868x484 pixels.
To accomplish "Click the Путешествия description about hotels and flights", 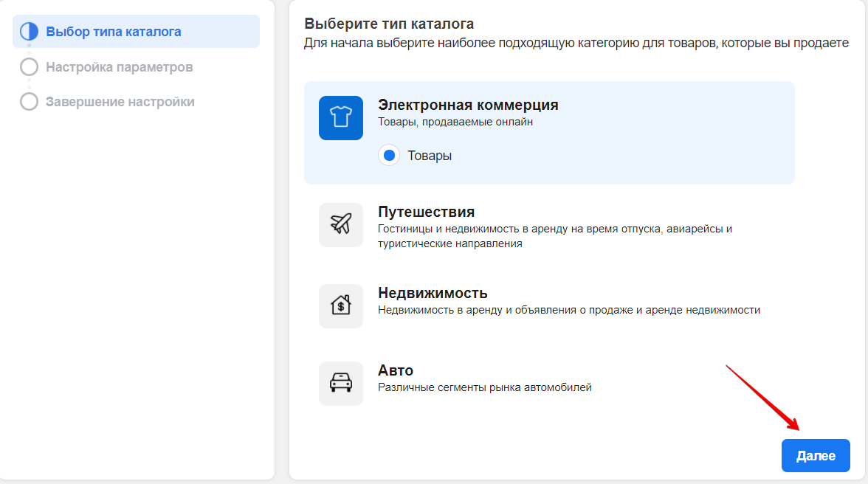I will coord(554,236).
